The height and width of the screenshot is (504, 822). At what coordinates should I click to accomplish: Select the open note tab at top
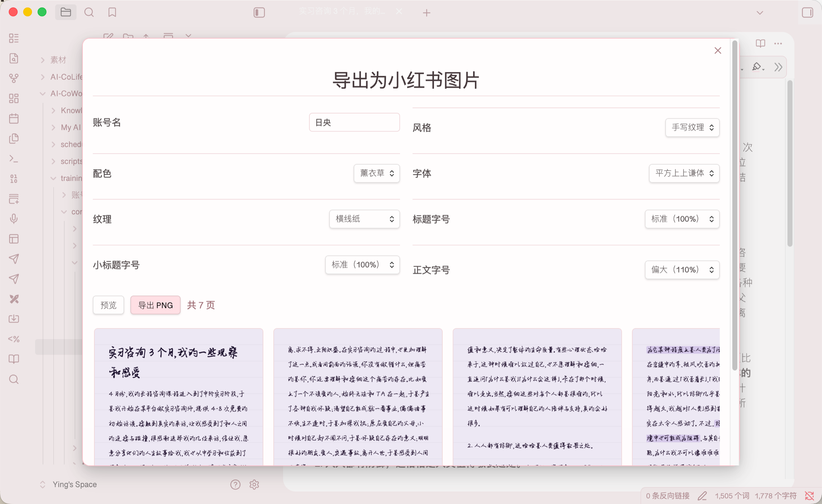tap(342, 12)
